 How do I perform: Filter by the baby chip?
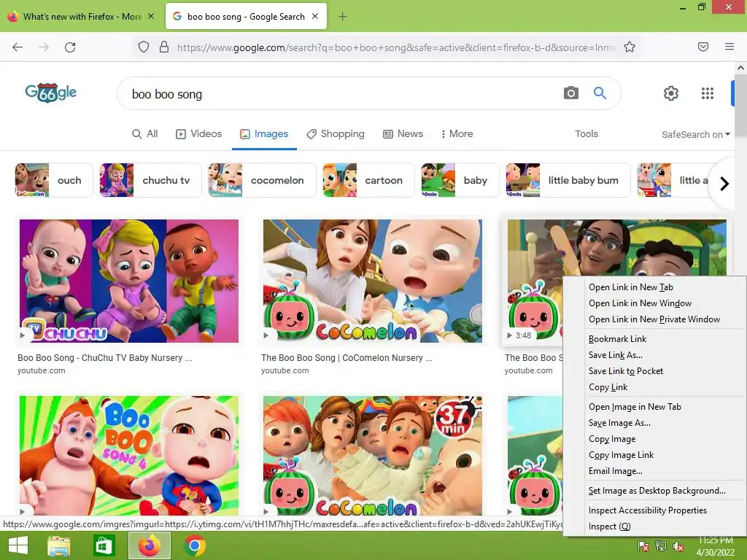point(460,180)
